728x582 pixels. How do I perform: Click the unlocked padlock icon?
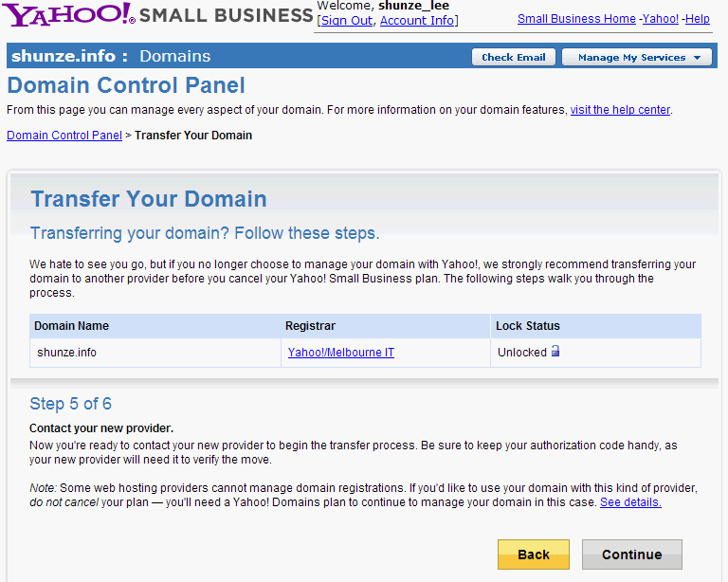pos(555,352)
